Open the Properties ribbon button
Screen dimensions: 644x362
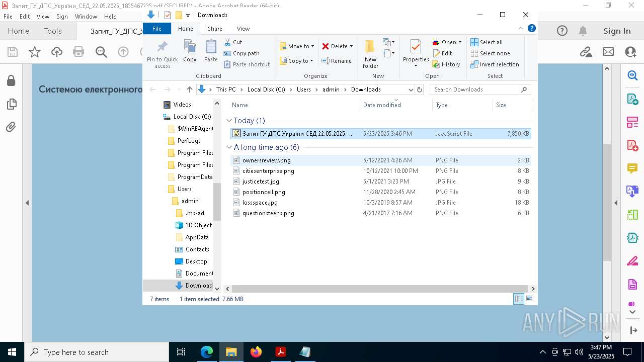(x=416, y=53)
